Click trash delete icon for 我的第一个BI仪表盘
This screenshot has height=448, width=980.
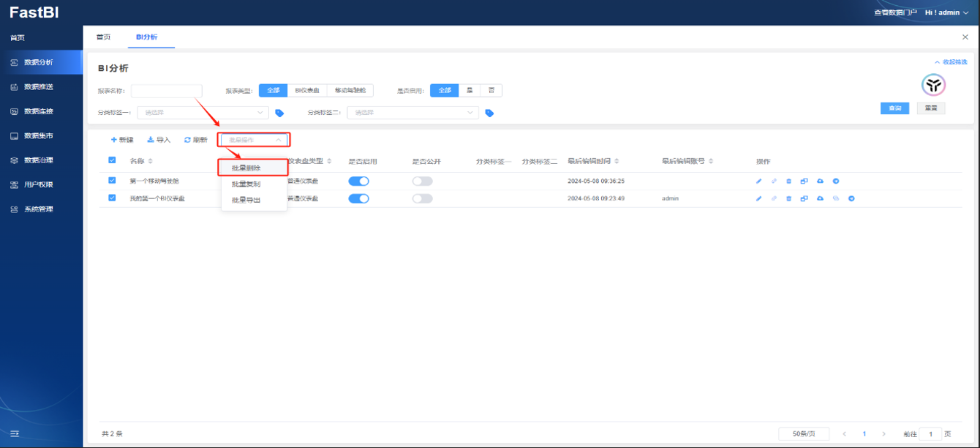(789, 198)
